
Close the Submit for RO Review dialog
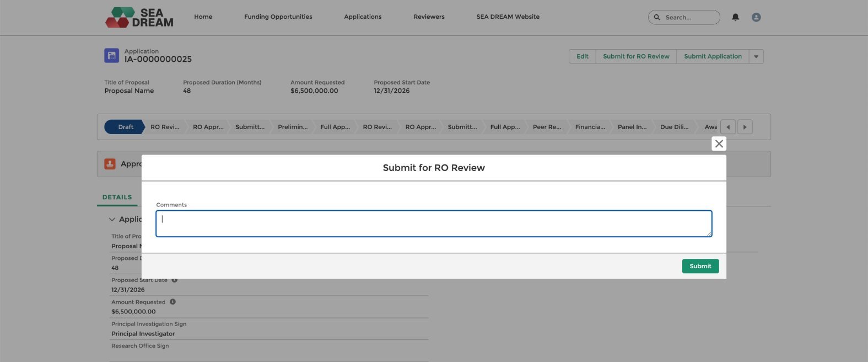coord(719,143)
